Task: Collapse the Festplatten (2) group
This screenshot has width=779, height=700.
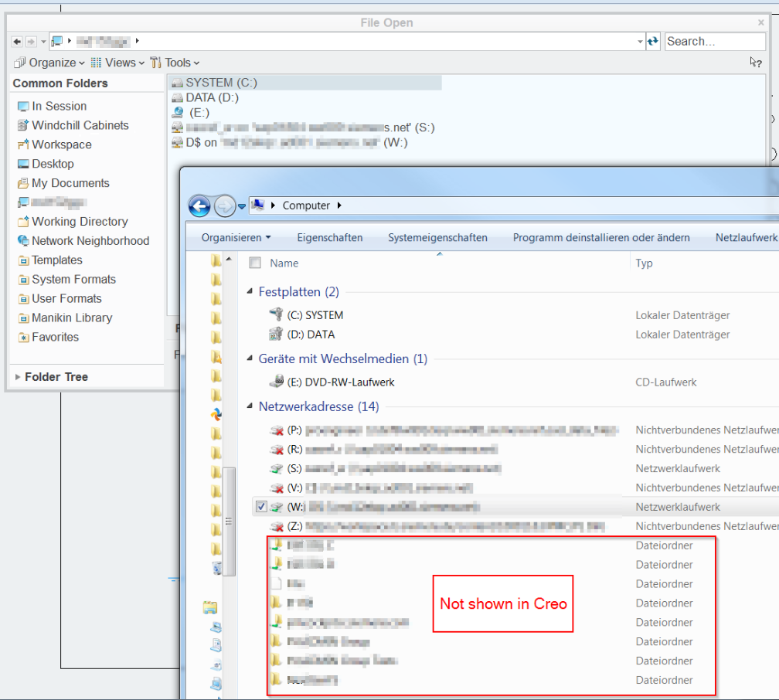Action: point(250,292)
